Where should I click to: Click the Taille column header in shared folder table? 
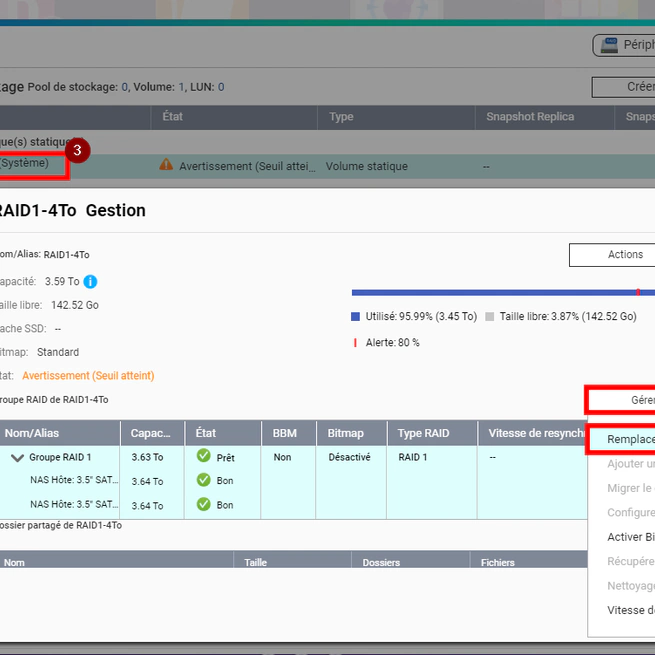(292, 560)
